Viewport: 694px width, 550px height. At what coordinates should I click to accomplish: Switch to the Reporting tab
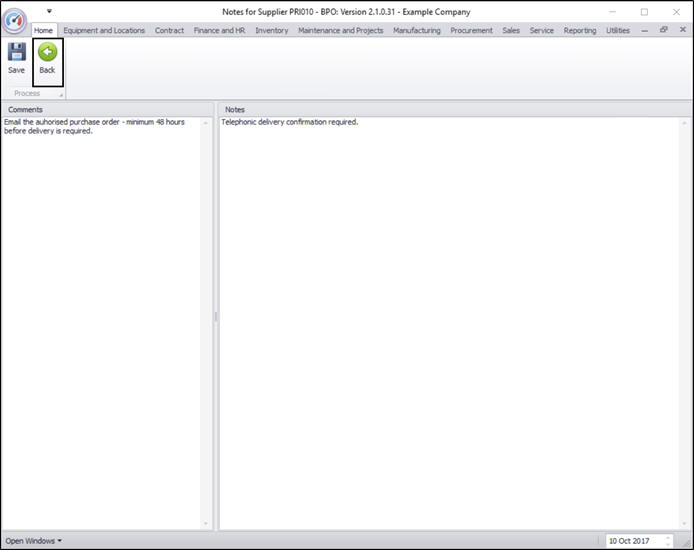point(580,30)
